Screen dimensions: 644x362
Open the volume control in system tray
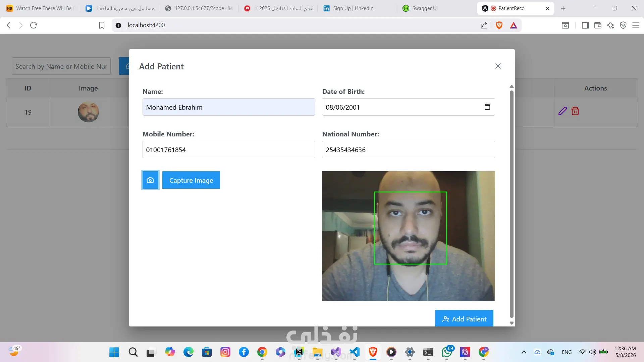tap(593, 352)
